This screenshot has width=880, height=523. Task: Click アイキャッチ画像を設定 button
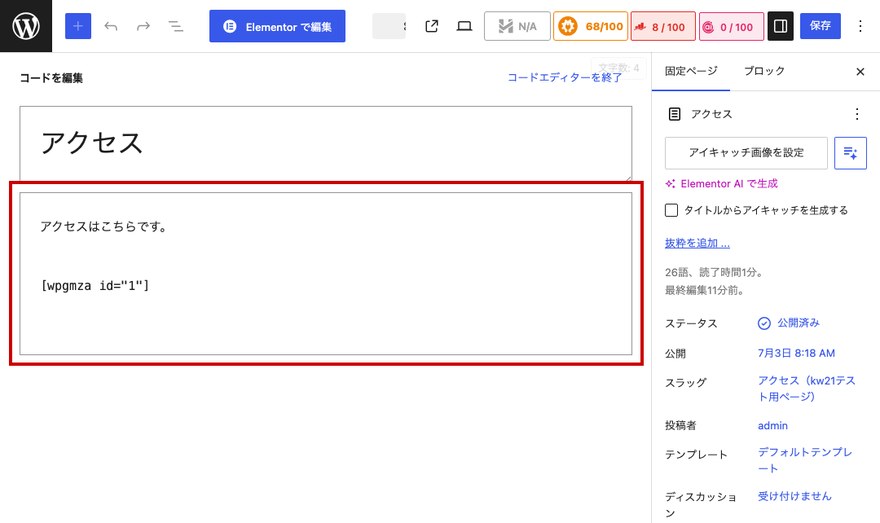746,153
